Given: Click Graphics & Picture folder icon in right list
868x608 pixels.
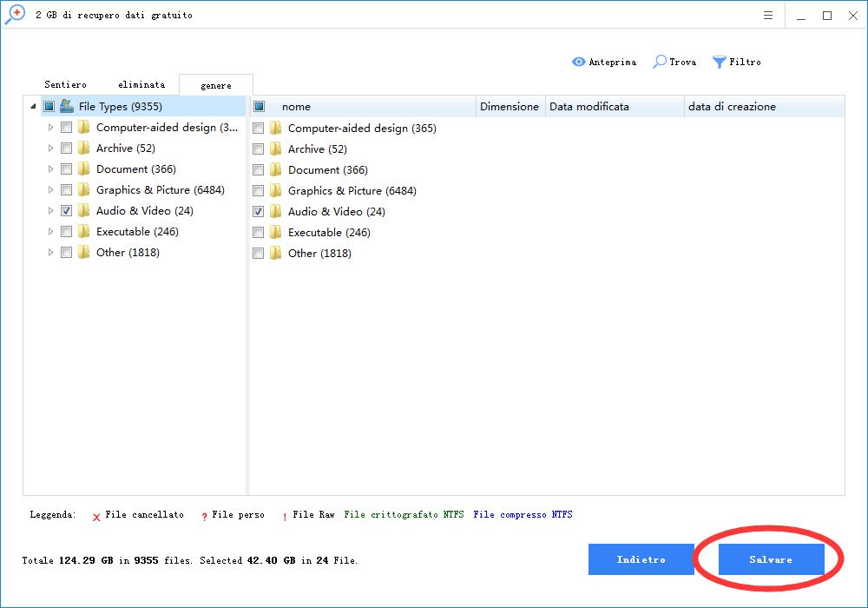Looking at the screenshot, I should [x=276, y=190].
